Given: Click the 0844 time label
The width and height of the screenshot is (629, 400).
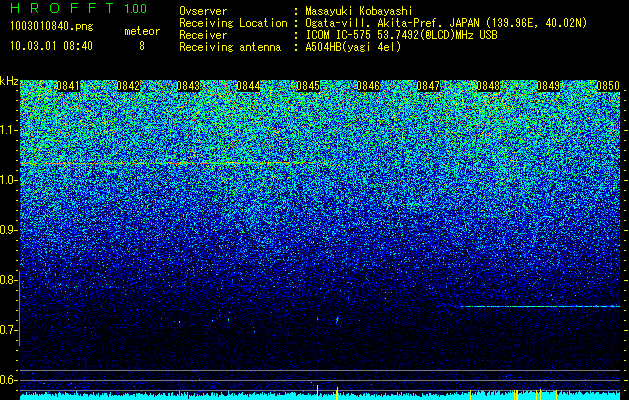Looking at the screenshot, I should tap(248, 86).
